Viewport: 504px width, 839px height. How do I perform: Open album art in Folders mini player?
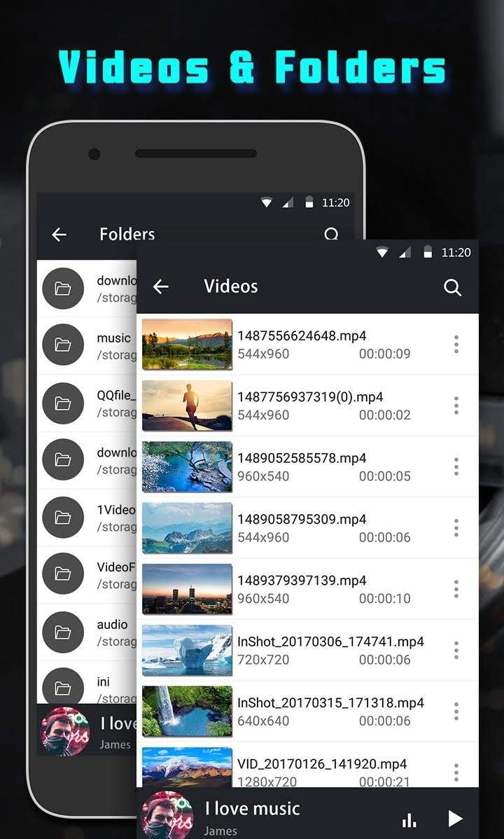pyautogui.click(x=65, y=731)
